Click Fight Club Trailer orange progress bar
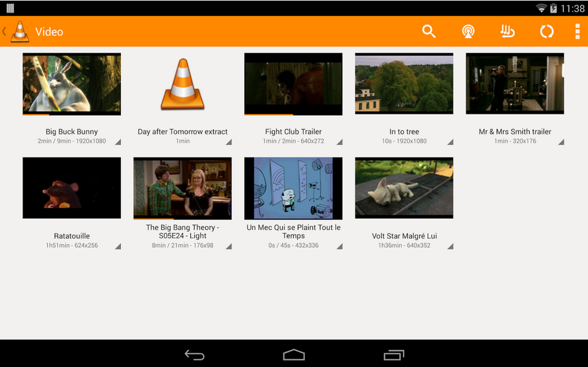The height and width of the screenshot is (367, 588). coord(269,115)
